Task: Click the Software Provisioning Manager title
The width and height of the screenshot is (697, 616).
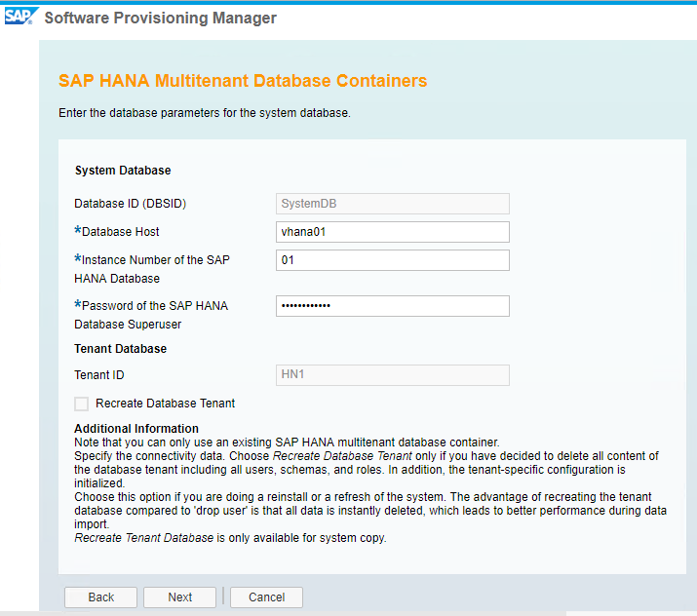Action: point(161,18)
